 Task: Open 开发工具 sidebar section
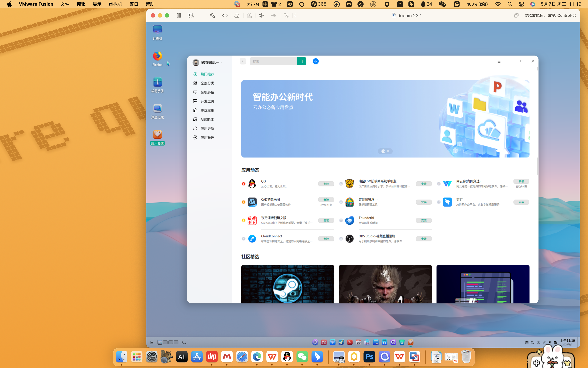207,101
